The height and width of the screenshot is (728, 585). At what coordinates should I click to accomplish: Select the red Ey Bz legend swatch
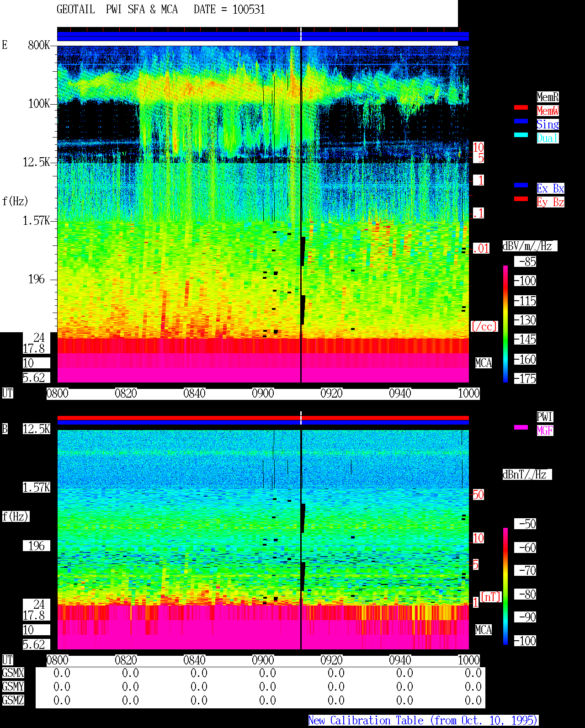[521, 199]
